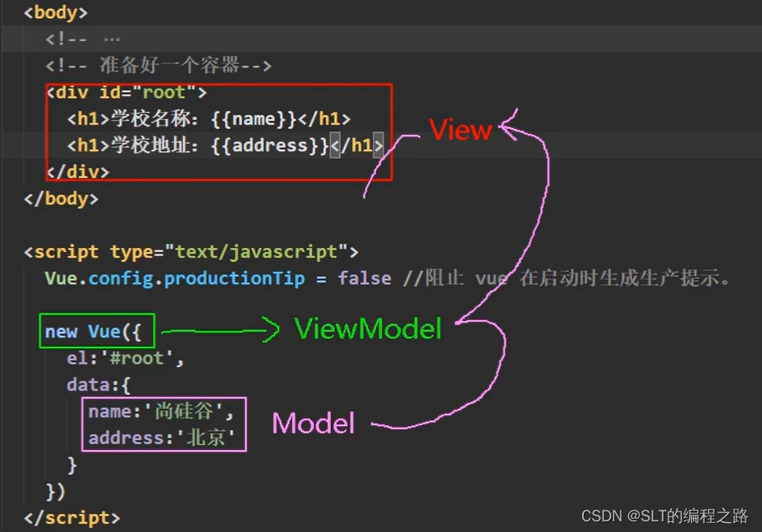
Task: Click the script keyword in the opening script tag
Action: point(66,252)
